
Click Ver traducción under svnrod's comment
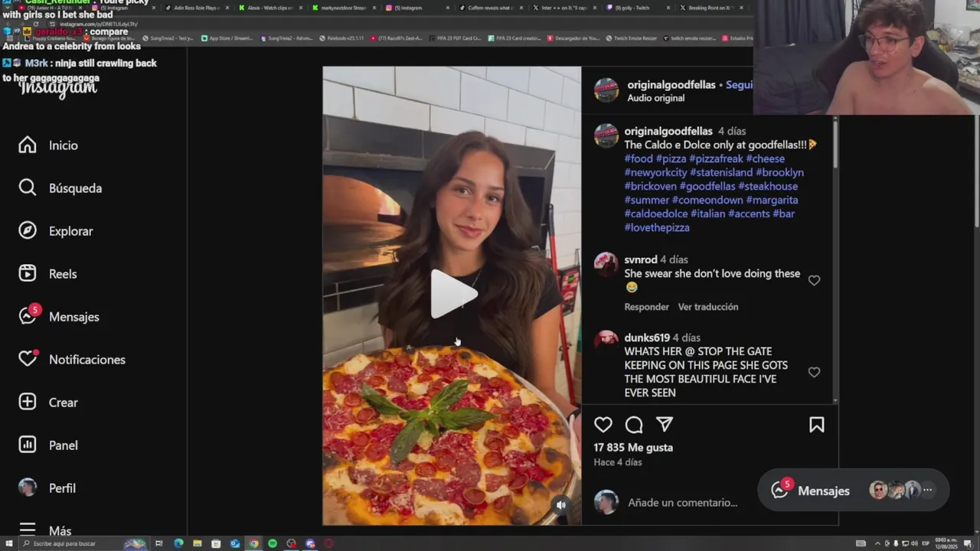(708, 307)
